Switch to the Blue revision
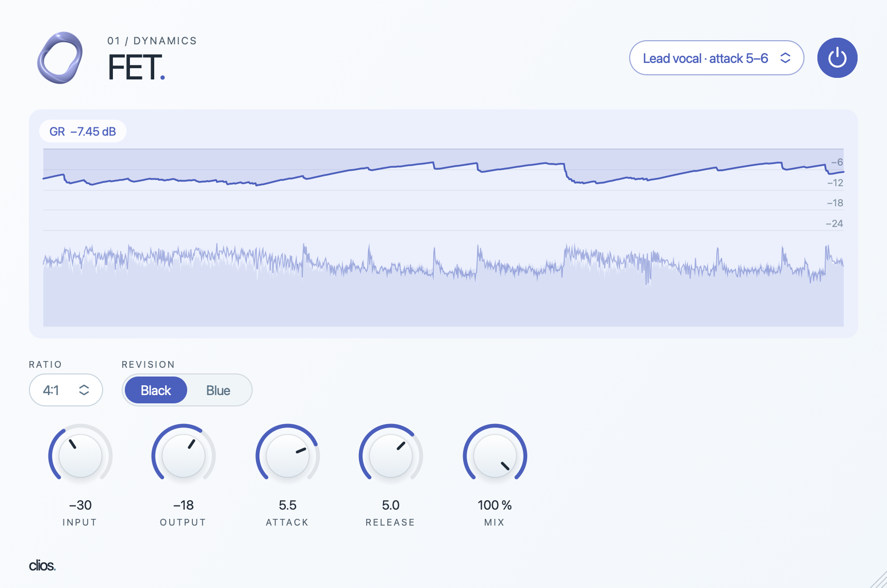This screenshot has width=887, height=588. click(x=218, y=390)
